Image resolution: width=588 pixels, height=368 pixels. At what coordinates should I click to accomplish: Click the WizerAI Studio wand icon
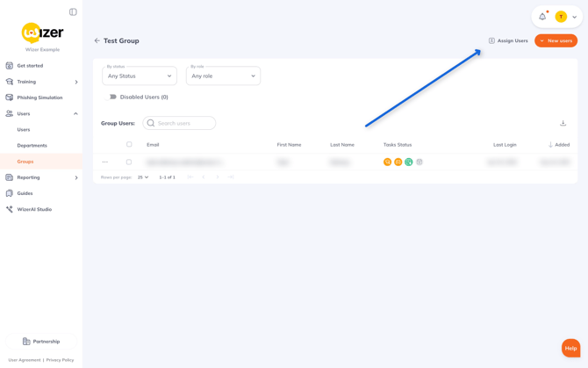[x=10, y=209]
